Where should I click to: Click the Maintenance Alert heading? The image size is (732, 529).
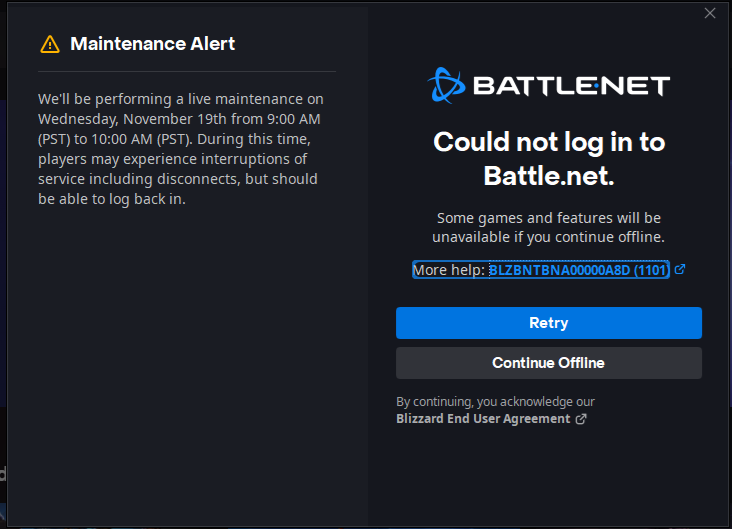(x=152, y=44)
